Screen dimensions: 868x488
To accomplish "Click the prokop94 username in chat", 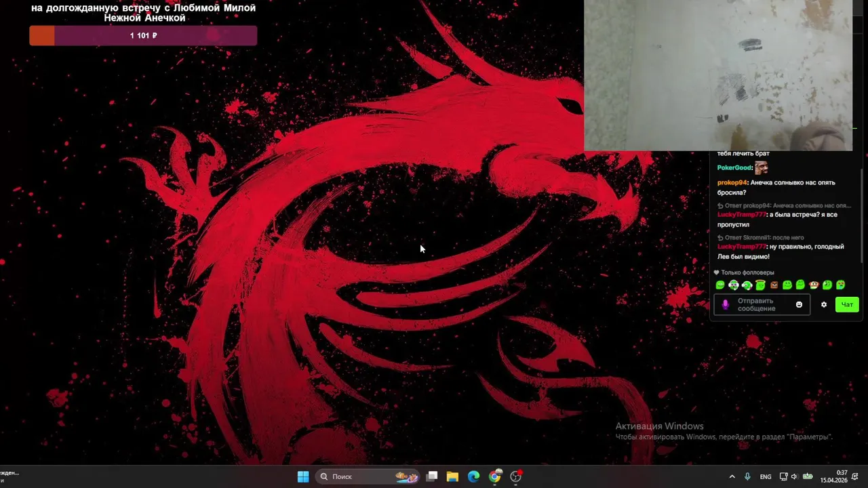I will [732, 182].
